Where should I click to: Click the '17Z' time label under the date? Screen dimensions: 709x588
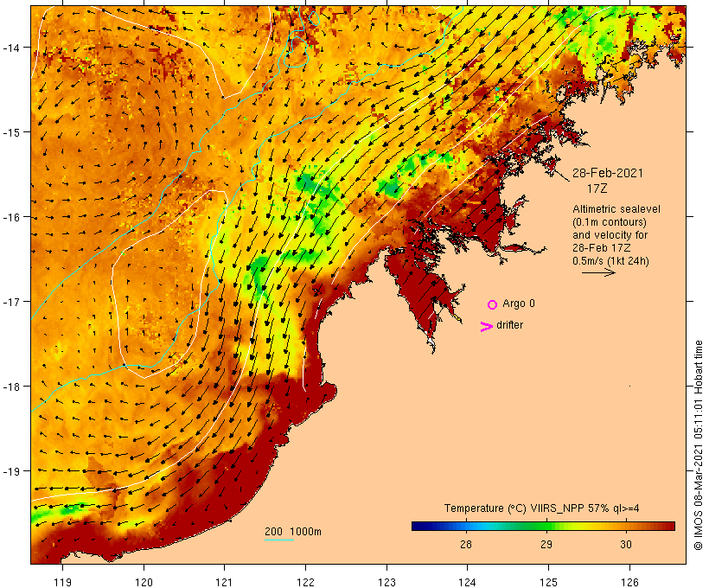597,189
